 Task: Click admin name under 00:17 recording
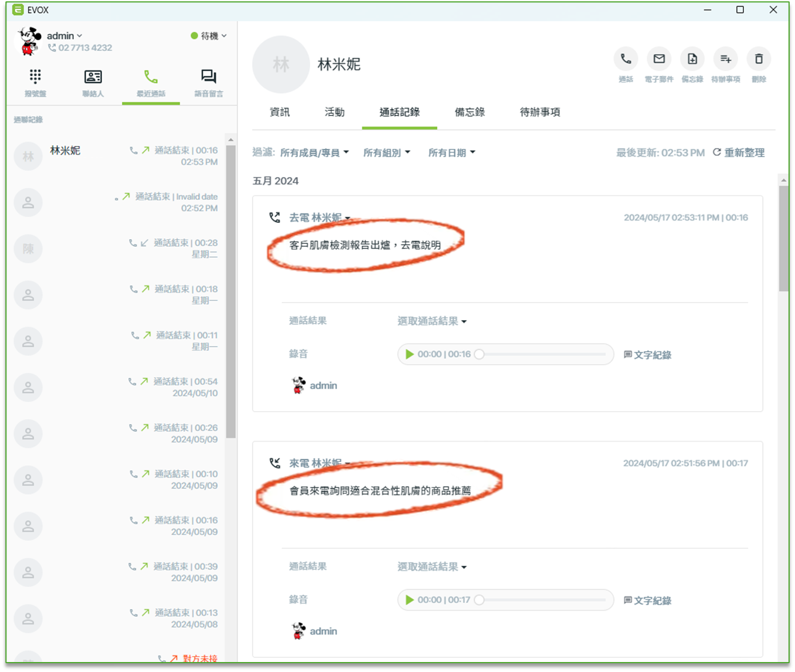tap(323, 632)
